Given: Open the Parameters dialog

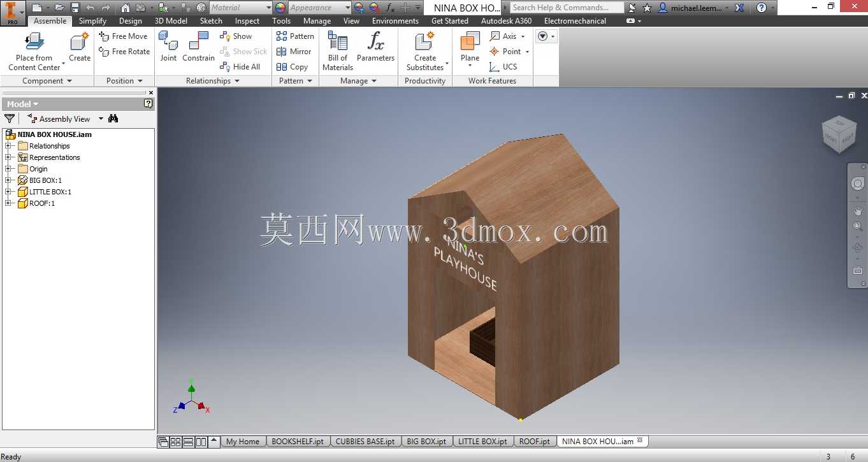Looking at the screenshot, I should [375, 48].
